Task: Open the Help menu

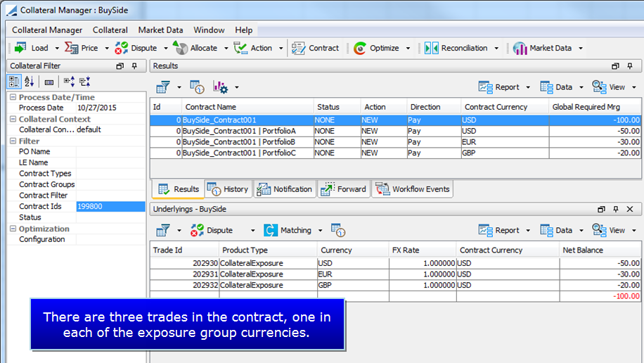Action: coord(243,30)
